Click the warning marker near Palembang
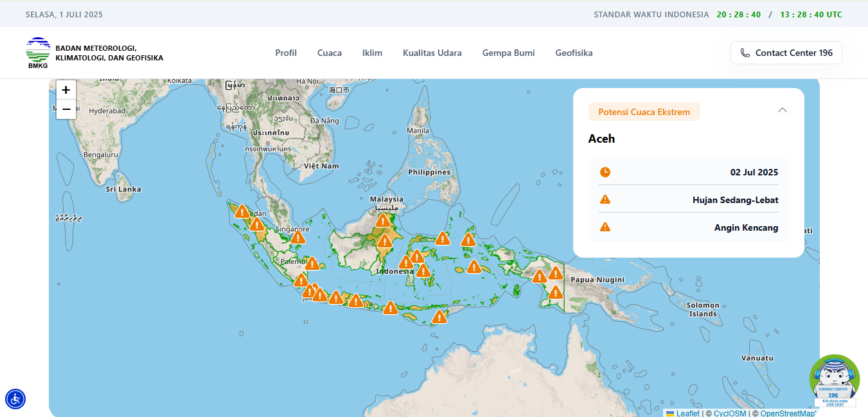This screenshot has height=417, width=868. pyautogui.click(x=312, y=263)
